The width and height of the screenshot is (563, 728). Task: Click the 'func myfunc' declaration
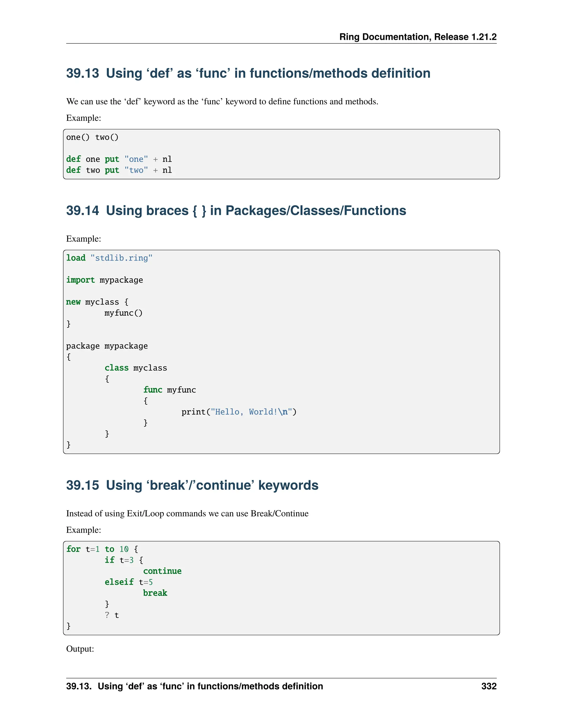tap(169, 390)
